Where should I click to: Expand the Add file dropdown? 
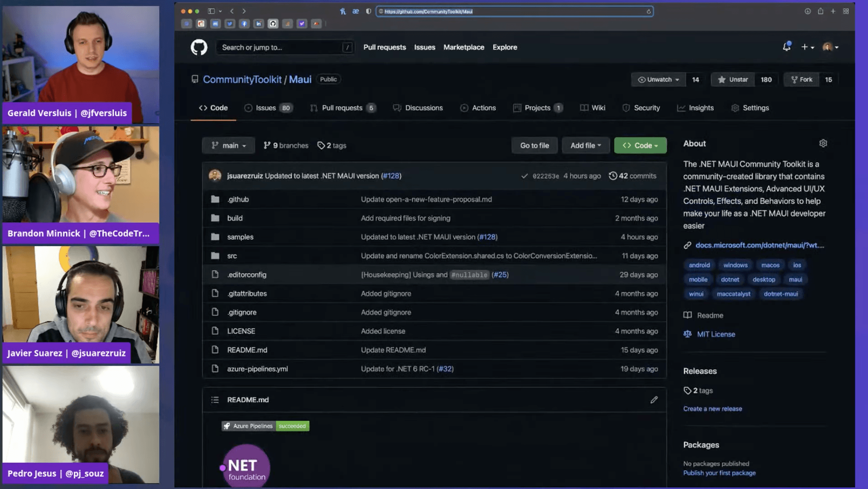point(585,145)
